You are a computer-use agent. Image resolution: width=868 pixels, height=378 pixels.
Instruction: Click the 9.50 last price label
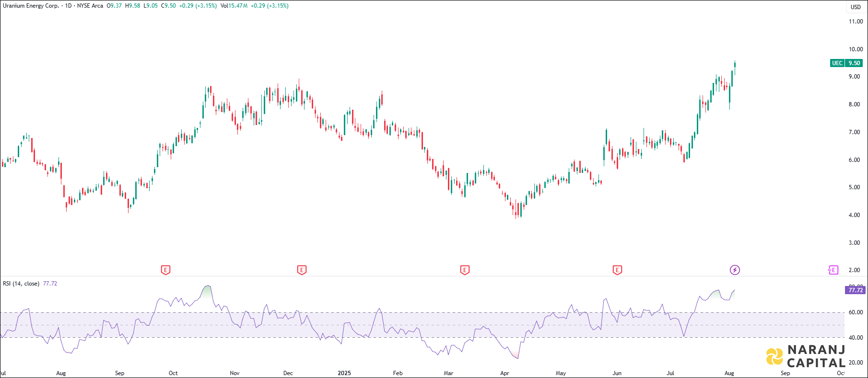pos(854,63)
